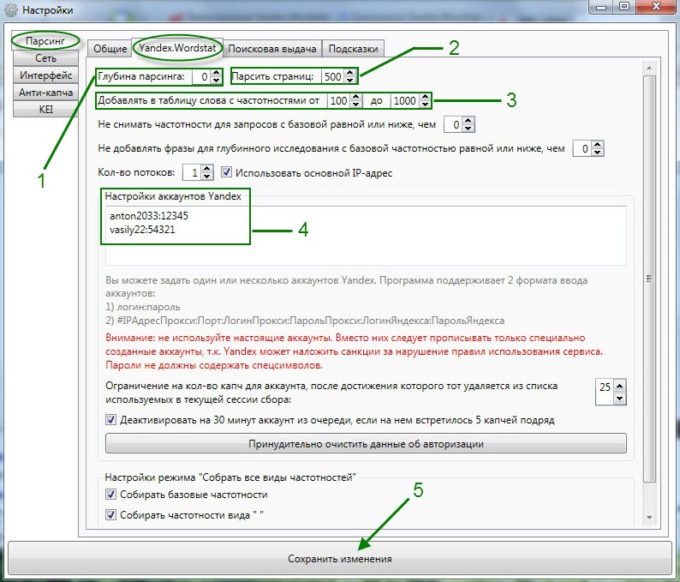The width and height of the screenshot is (680, 582).
Task: Open the Парсинг settings section
Action: (46, 41)
